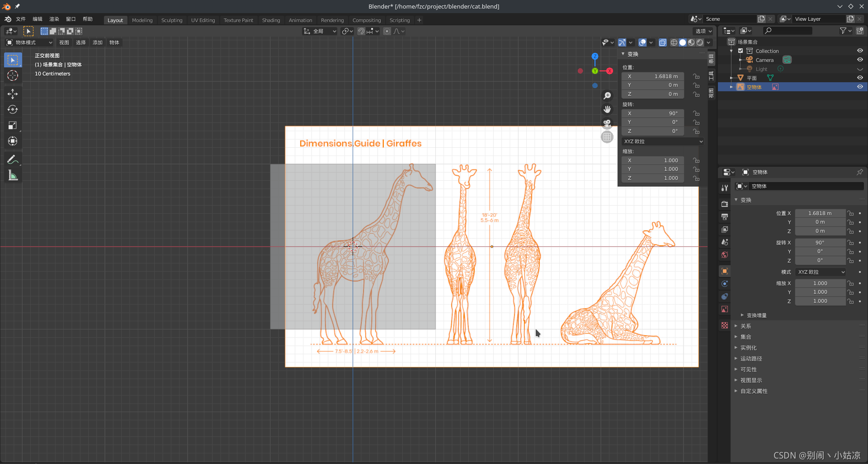Choose the Measure ruler tool
The width and height of the screenshot is (868, 464).
pos(13,176)
